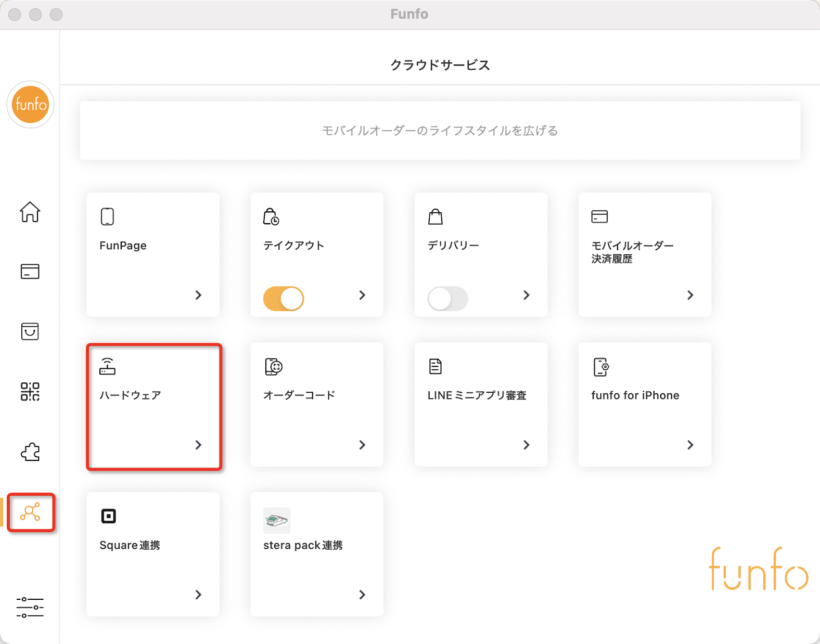Maximize the Funfo window
Screen dimensions: 820x644
56,15
